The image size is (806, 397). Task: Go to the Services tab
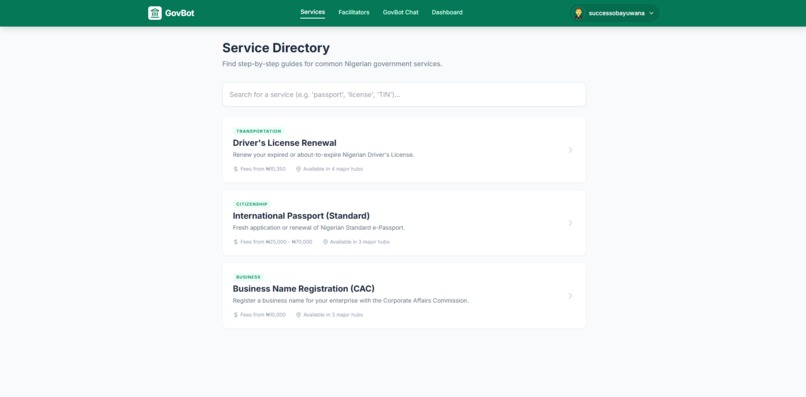point(313,12)
